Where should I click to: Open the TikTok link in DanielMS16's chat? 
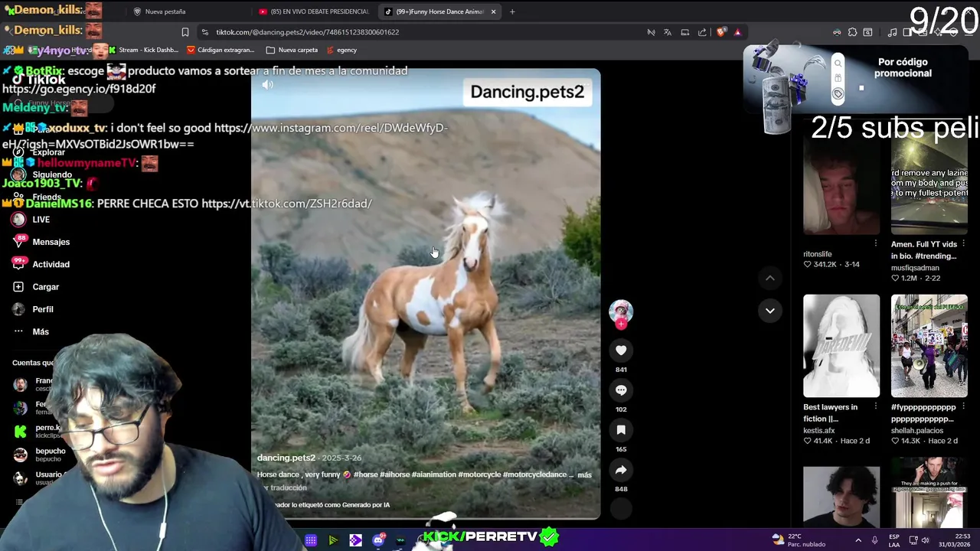coord(286,204)
